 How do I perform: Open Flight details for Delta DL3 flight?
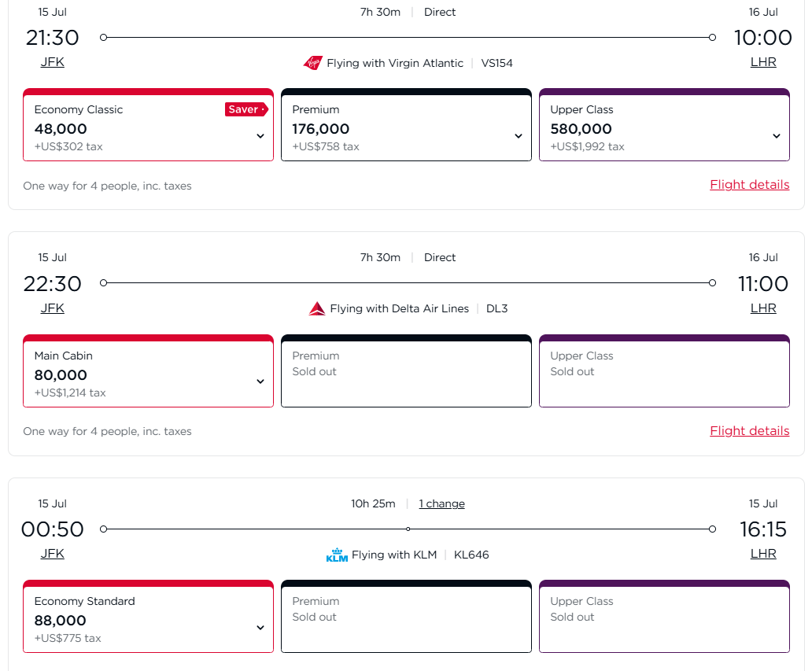(749, 430)
